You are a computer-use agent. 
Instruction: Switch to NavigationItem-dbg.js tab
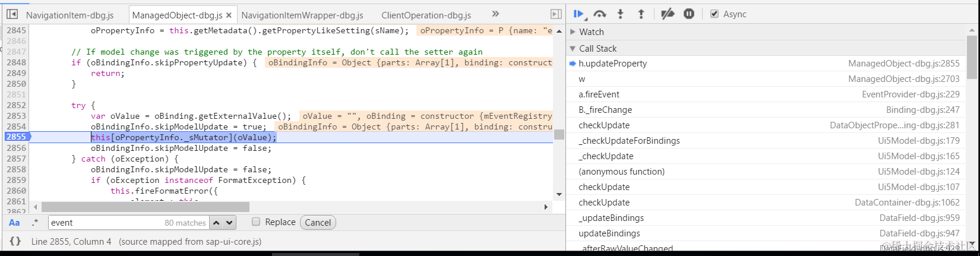coord(69,15)
